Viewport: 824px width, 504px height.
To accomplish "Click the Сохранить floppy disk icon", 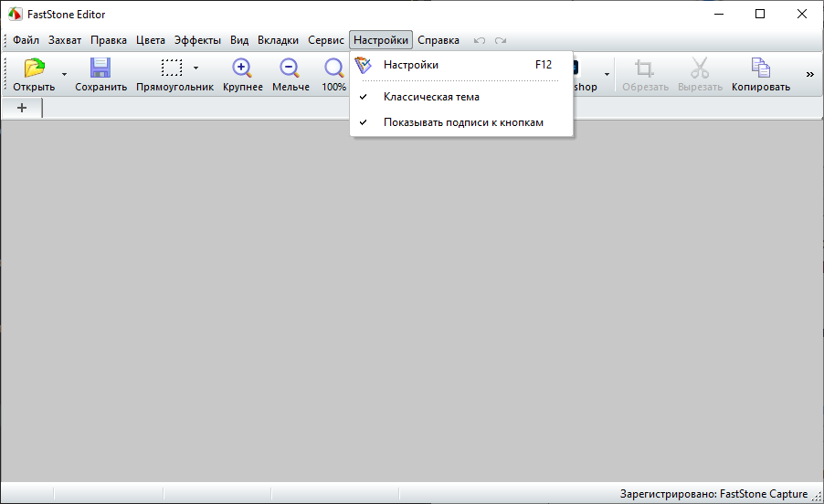I will pos(100,68).
